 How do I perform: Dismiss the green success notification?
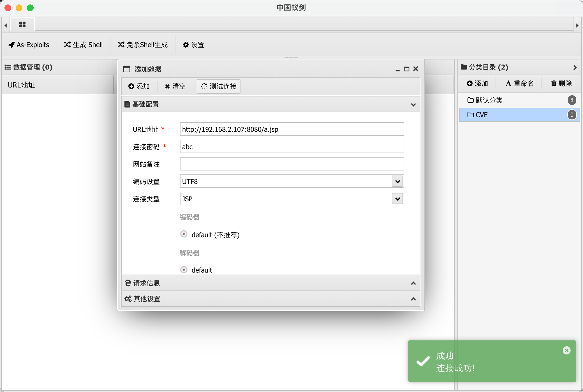pyautogui.click(x=566, y=350)
